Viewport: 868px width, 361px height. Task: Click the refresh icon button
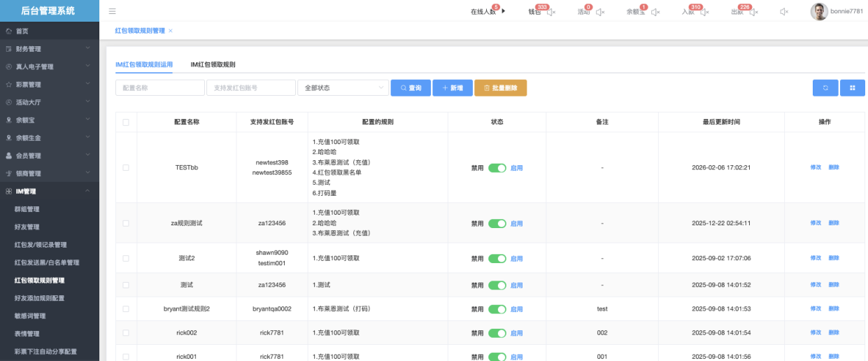click(825, 87)
